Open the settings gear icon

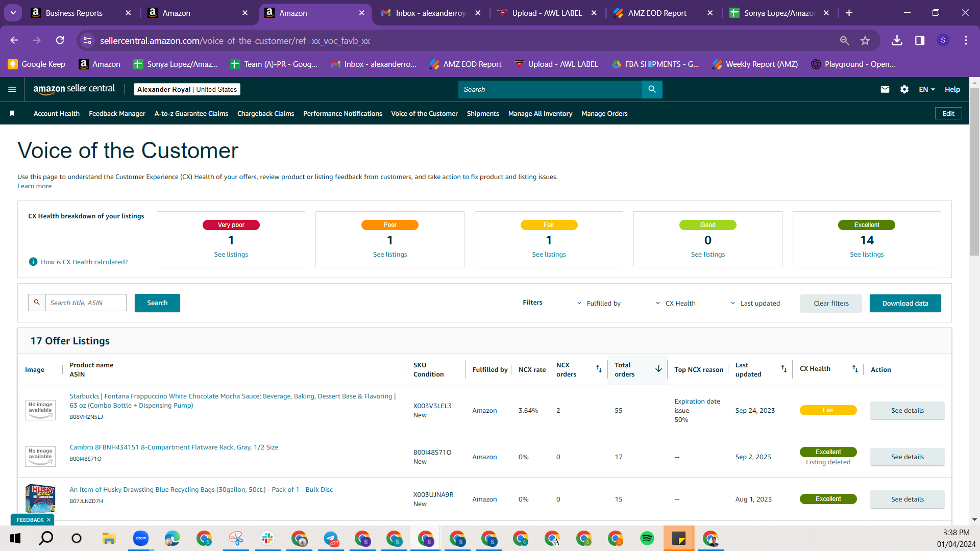(904, 89)
